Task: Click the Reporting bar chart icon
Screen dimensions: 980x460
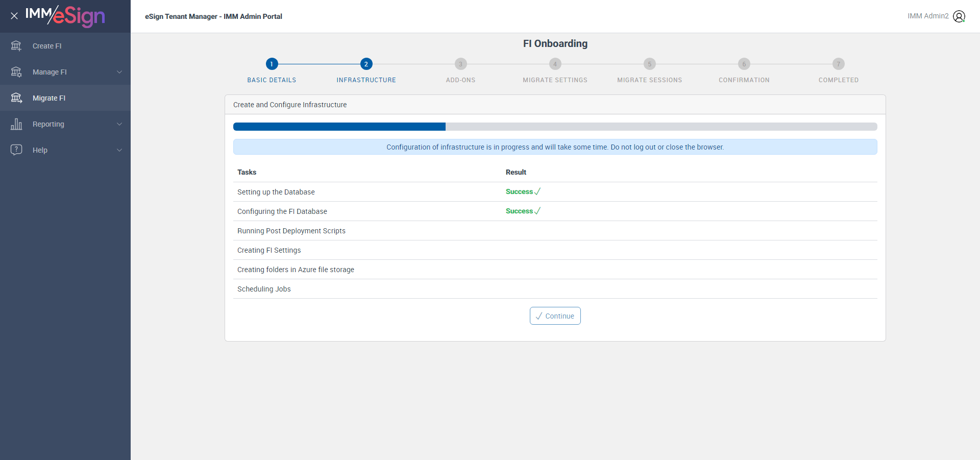Action: [16, 124]
